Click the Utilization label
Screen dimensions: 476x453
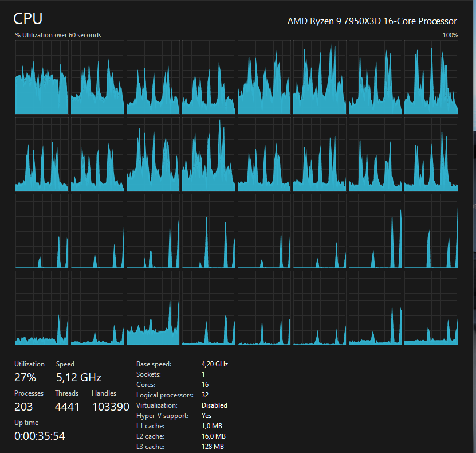click(x=29, y=364)
